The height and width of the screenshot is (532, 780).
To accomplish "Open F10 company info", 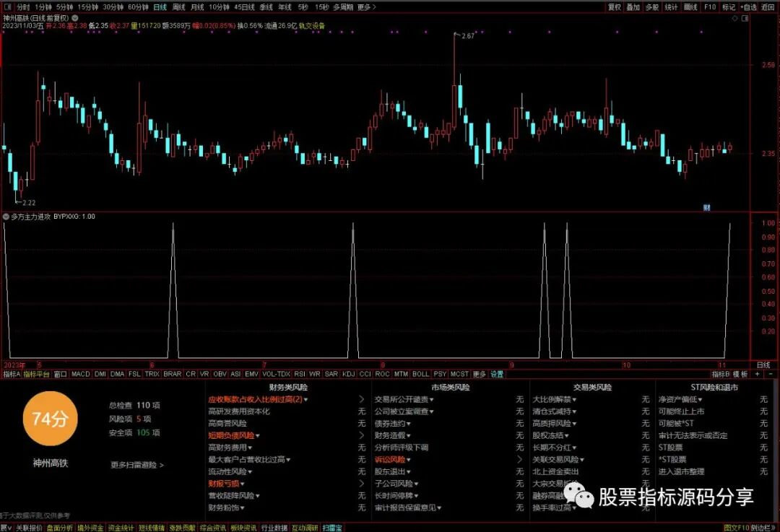I will point(710,7).
